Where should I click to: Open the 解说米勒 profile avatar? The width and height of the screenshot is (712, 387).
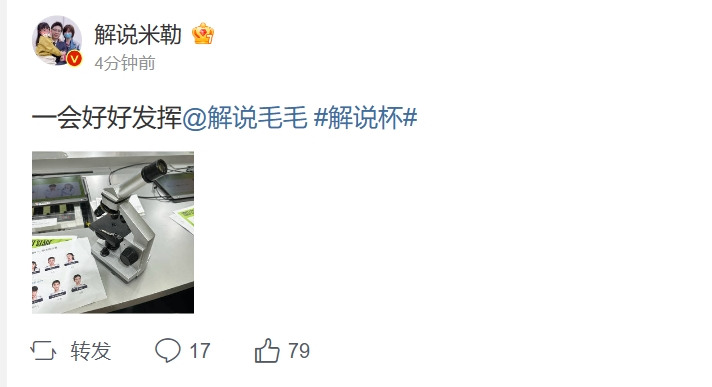[x=57, y=41]
